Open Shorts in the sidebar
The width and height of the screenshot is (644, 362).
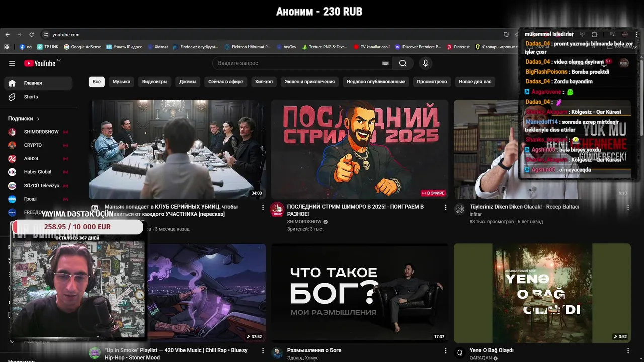(38, 97)
